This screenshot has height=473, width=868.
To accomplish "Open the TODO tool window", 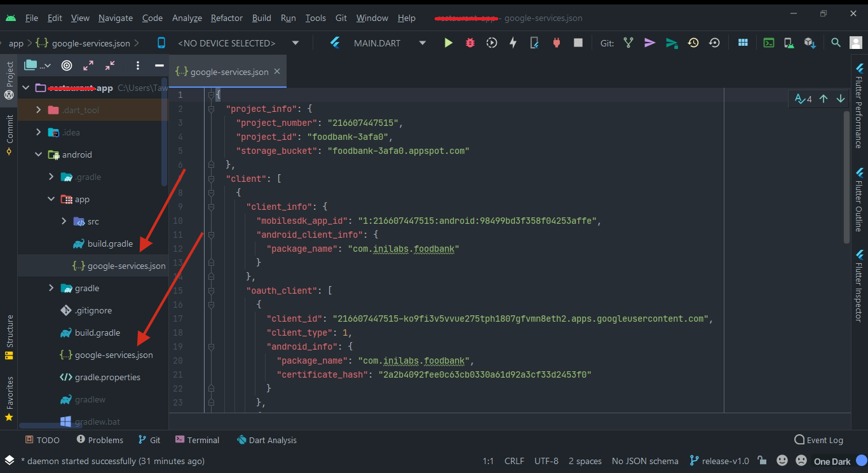I will coord(43,440).
